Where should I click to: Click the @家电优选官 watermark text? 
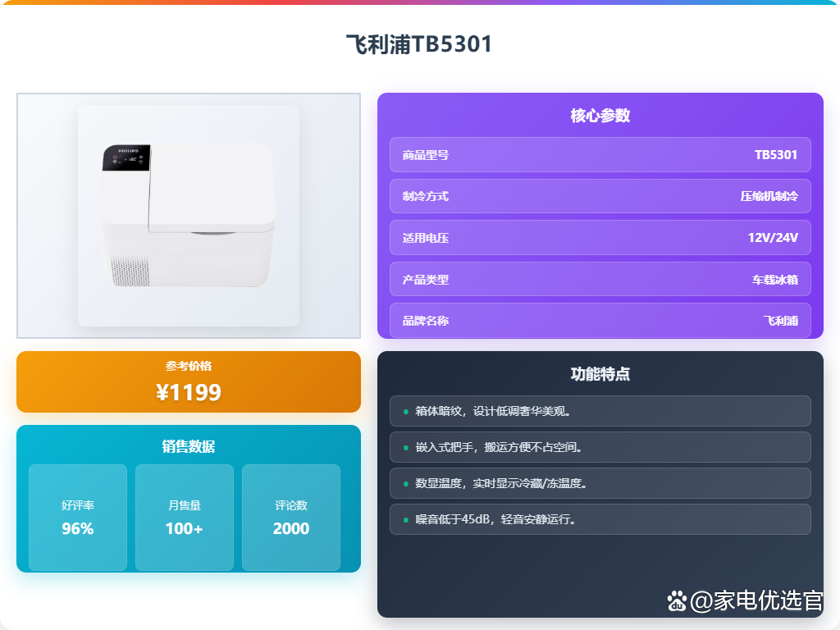pyautogui.click(x=756, y=600)
